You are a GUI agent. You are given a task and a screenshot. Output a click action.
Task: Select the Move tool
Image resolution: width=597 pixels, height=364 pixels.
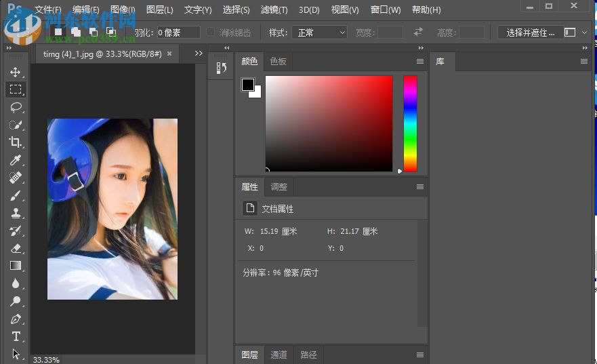15,72
